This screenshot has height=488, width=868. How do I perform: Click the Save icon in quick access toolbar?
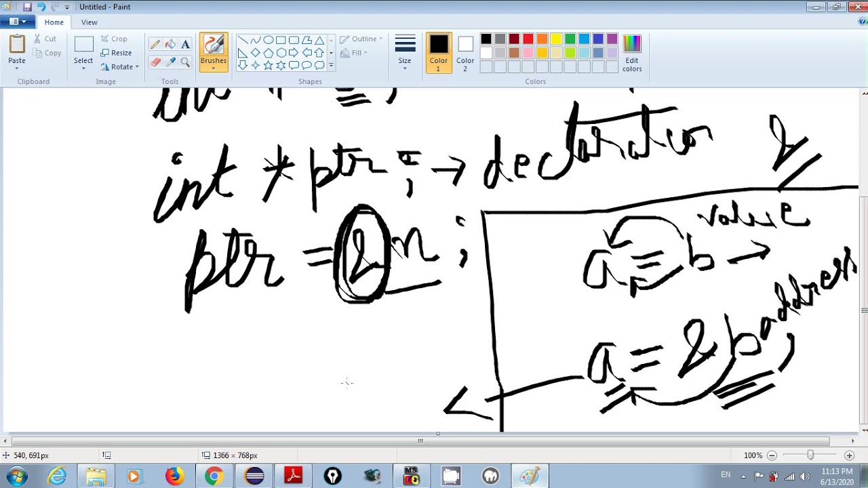tap(27, 7)
